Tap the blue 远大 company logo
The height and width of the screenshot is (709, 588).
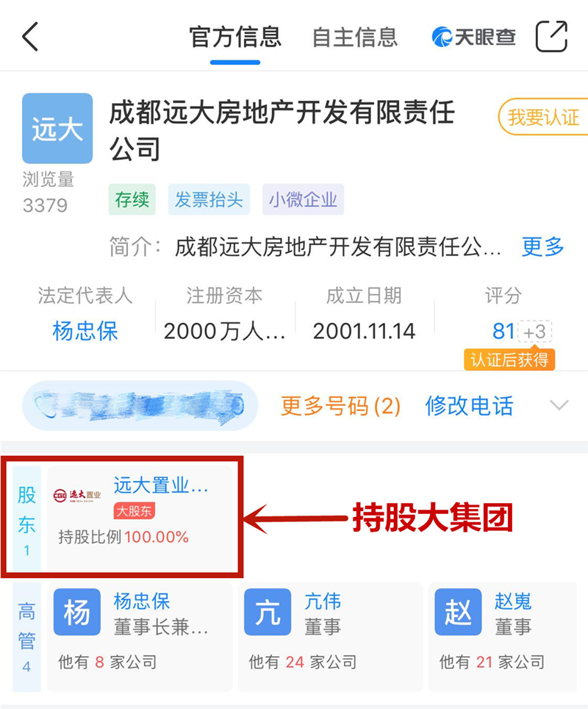point(57,128)
